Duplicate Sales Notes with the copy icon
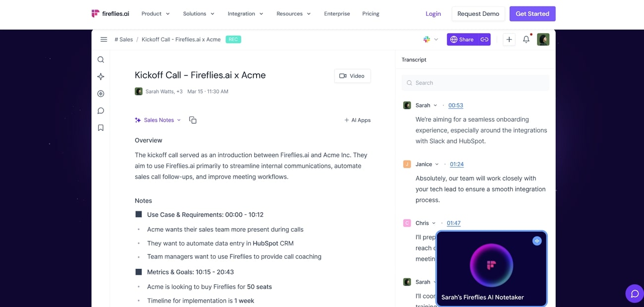644x307 pixels. (x=193, y=120)
